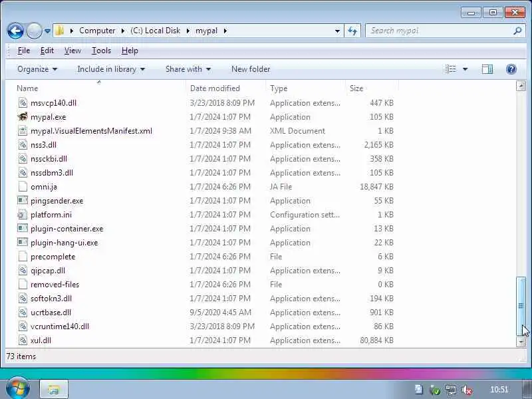Image resolution: width=532 pixels, height=399 pixels.
Task: Select the ucrtbase.dll file icon
Action: pyautogui.click(x=23, y=312)
